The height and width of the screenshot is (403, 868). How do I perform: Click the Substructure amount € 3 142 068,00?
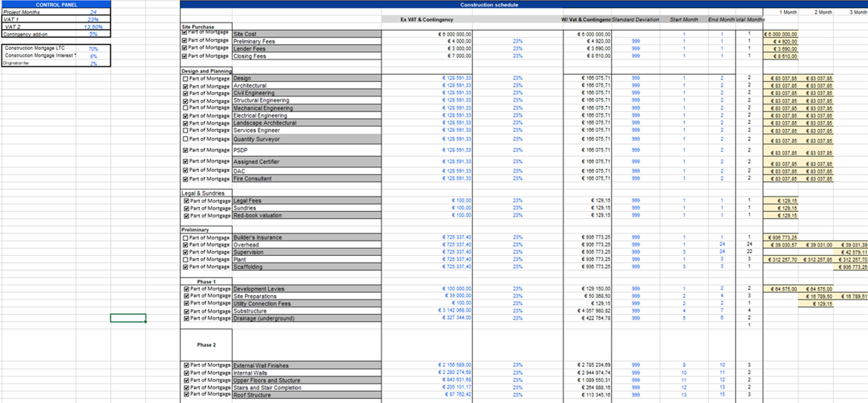[x=454, y=311]
